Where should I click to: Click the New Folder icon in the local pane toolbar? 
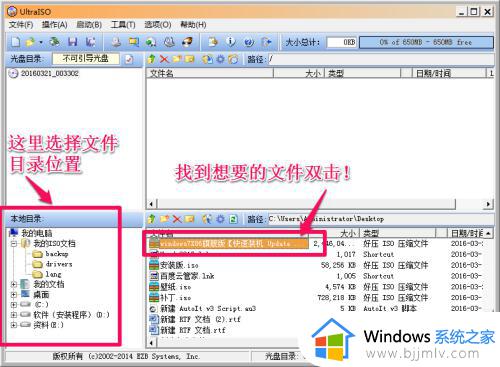pyautogui.click(x=165, y=219)
